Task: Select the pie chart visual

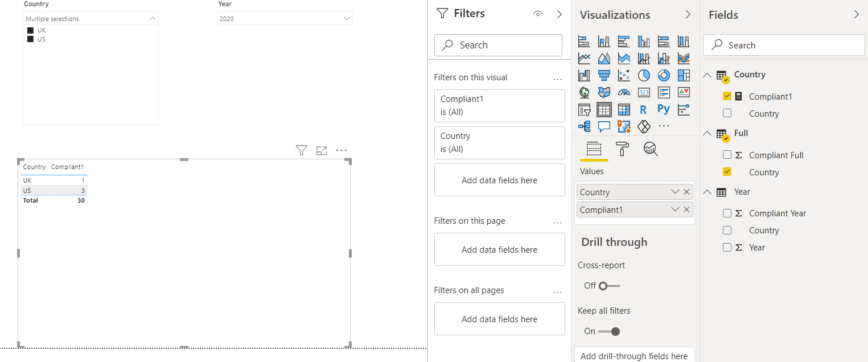Action: coord(644,75)
